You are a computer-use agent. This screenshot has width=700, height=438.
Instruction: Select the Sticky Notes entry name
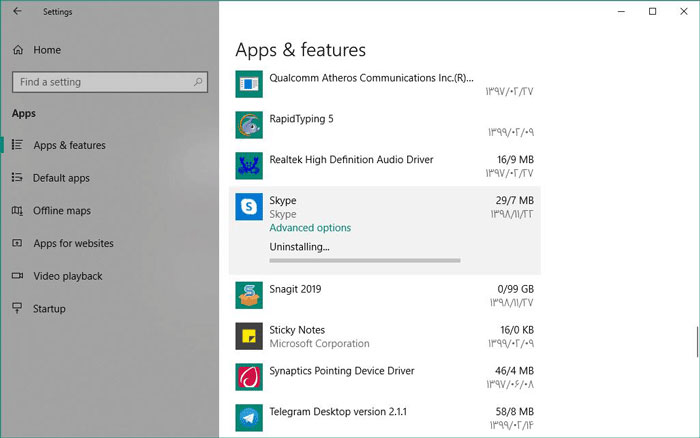tap(297, 330)
